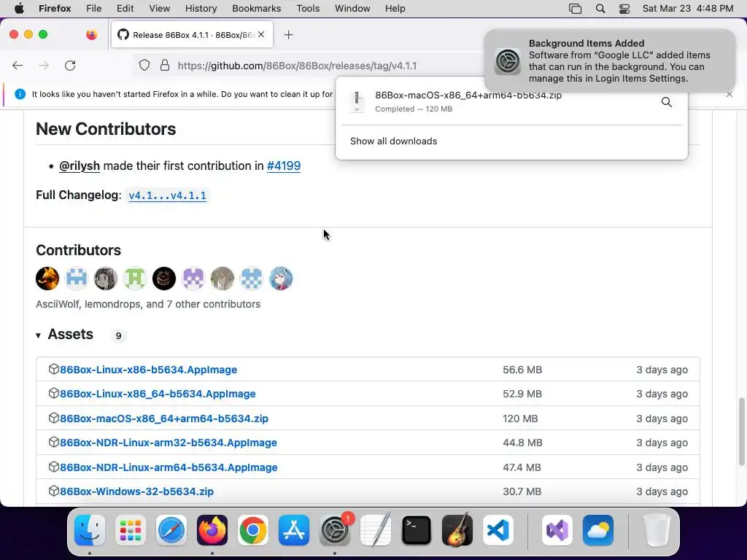This screenshot has width=747, height=560.
Task: Open the Tools menu
Action: (x=308, y=9)
